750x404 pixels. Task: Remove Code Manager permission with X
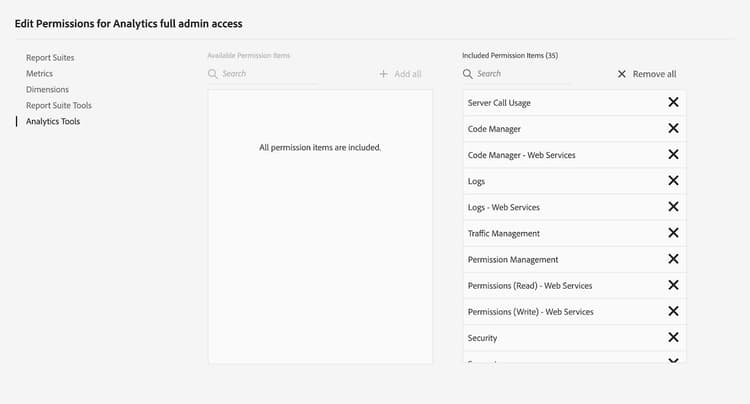point(673,129)
